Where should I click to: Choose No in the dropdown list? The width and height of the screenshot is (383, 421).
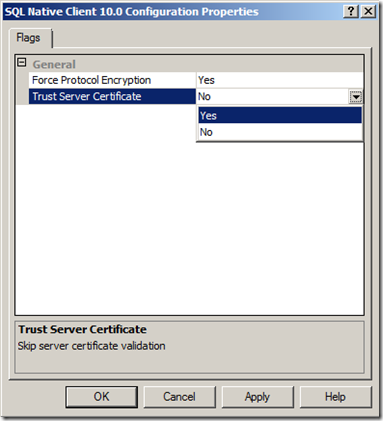tap(280, 132)
